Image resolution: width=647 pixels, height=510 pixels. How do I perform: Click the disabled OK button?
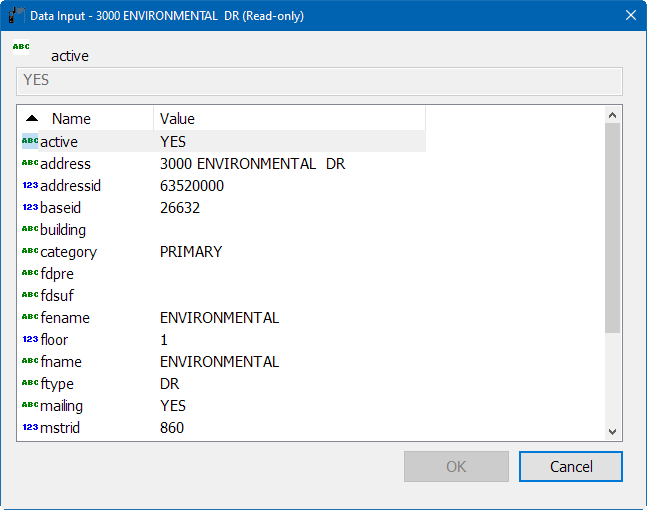[456, 466]
